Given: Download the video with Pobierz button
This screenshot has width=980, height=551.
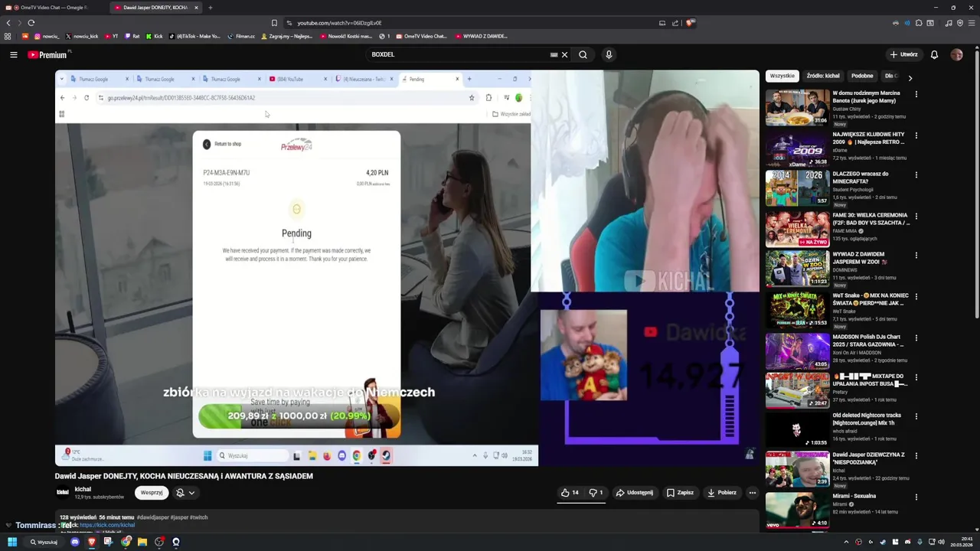Looking at the screenshot, I should tap(722, 493).
